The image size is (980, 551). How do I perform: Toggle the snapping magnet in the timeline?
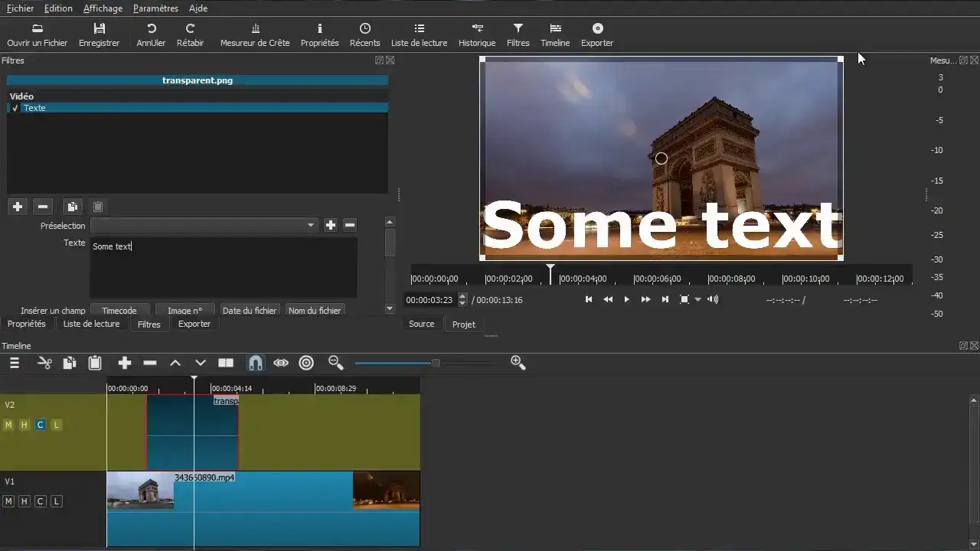click(256, 363)
